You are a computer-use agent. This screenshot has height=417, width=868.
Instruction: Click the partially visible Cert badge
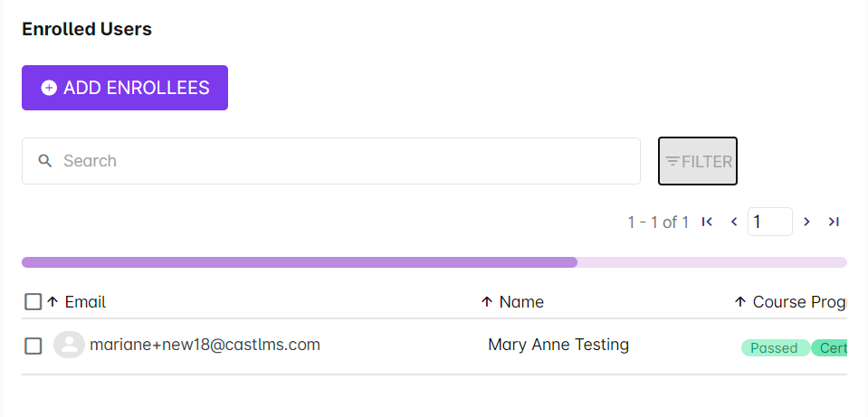831,348
